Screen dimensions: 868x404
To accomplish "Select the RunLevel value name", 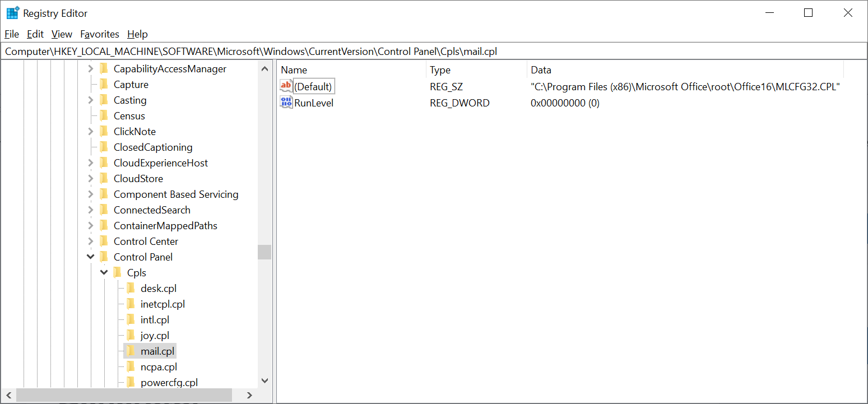I will tap(314, 103).
